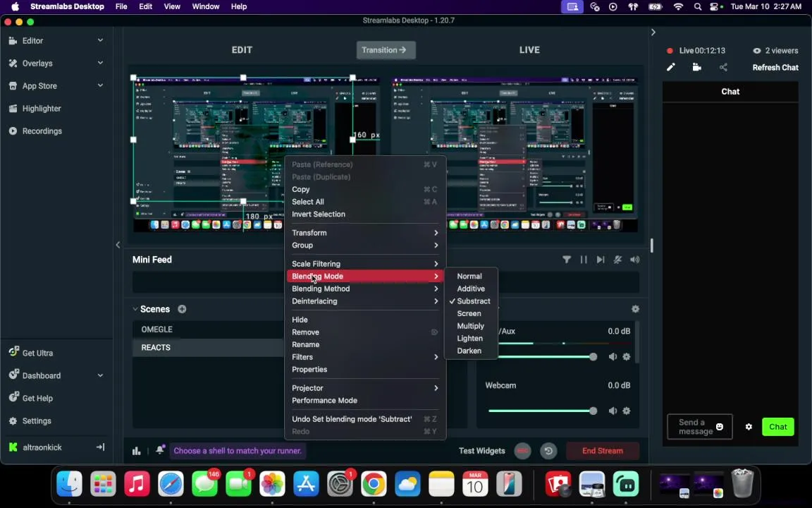This screenshot has width=812, height=508.
Task: Skip to next alert in Mini Feed
Action: (x=601, y=260)
